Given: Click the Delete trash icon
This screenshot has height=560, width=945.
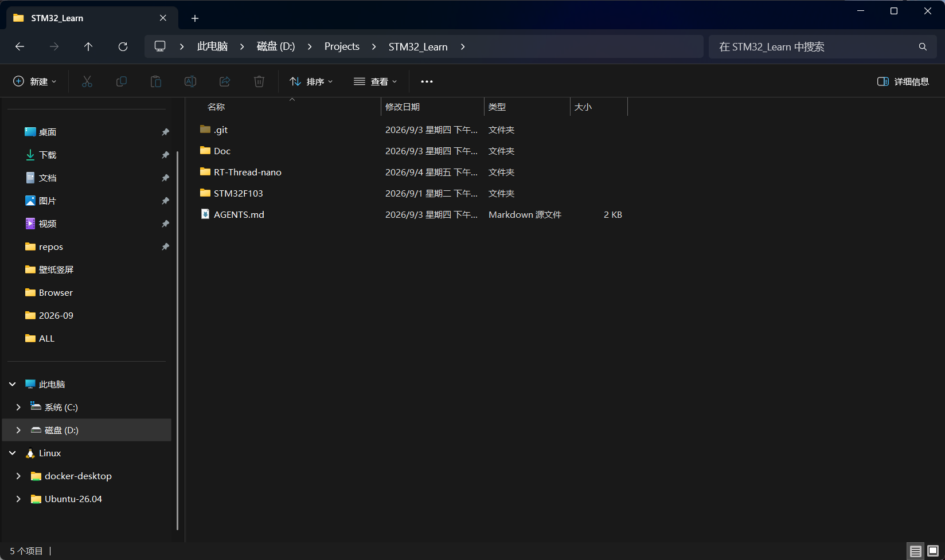Looking at the screenshot, I should 259,81.
